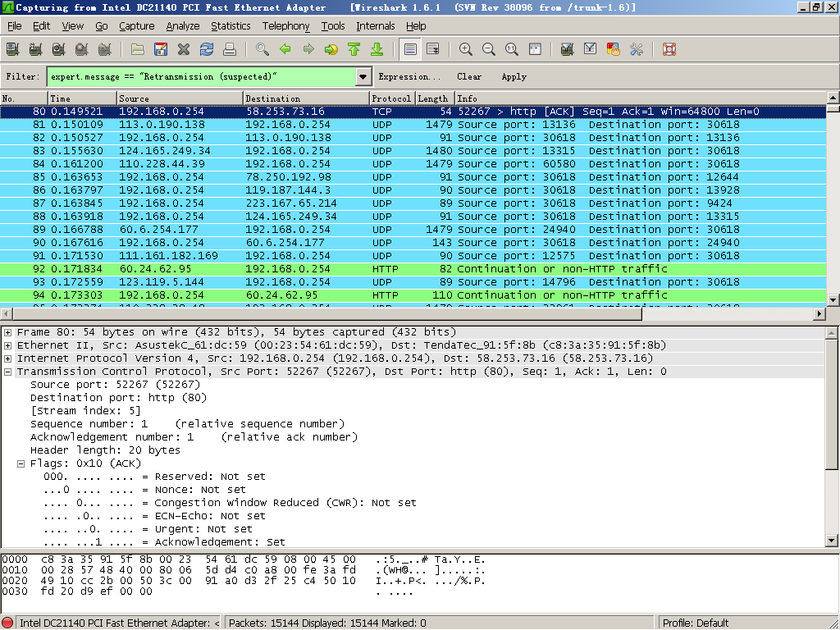Reset zoom to normal size icon

[512, 49]
